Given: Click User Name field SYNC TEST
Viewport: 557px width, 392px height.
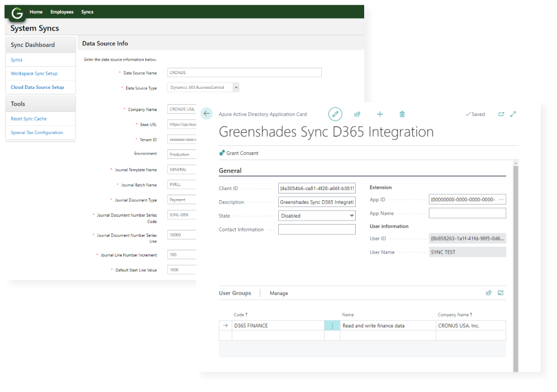Looking at the screenshot, I should pos(467,252).
